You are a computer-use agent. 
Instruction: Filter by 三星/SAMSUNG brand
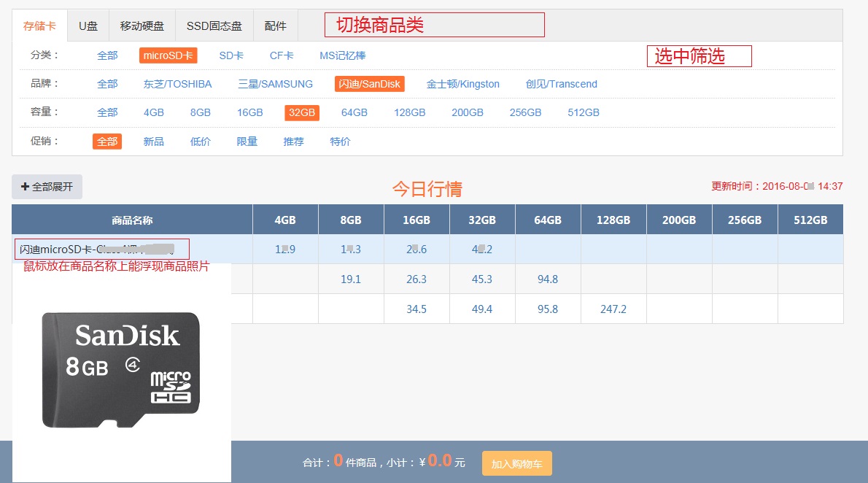pos(275,84)
